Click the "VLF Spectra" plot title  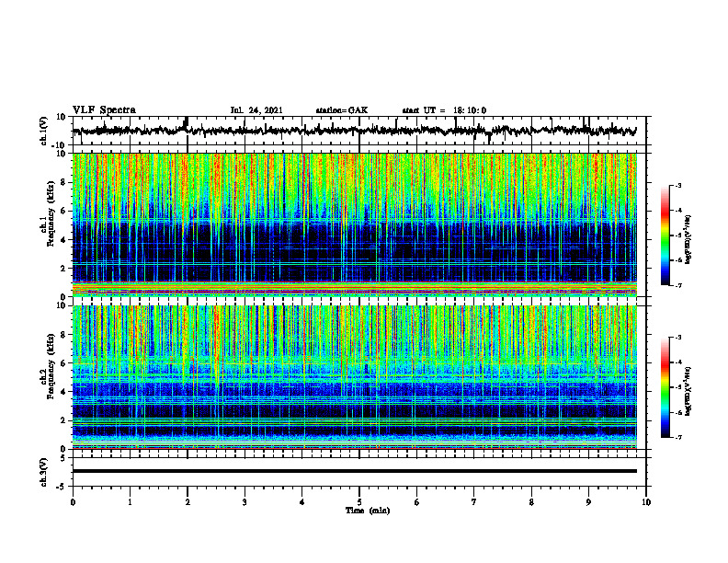[104, 110]
